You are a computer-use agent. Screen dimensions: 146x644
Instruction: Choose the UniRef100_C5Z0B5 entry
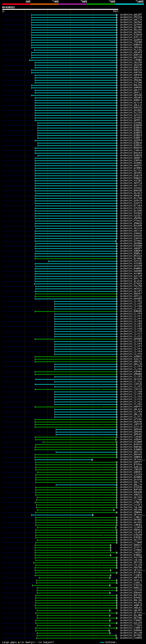pos(131,42)
